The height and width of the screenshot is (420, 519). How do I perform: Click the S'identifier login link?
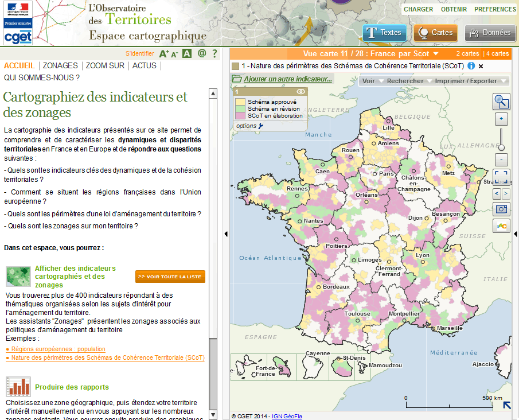click(140, 54)
